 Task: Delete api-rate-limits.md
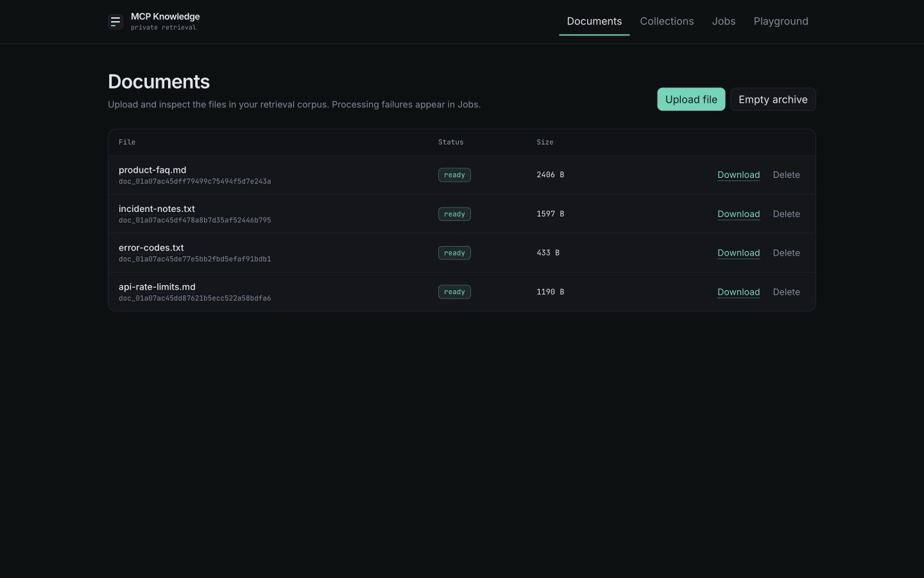(x=786, y=292)
